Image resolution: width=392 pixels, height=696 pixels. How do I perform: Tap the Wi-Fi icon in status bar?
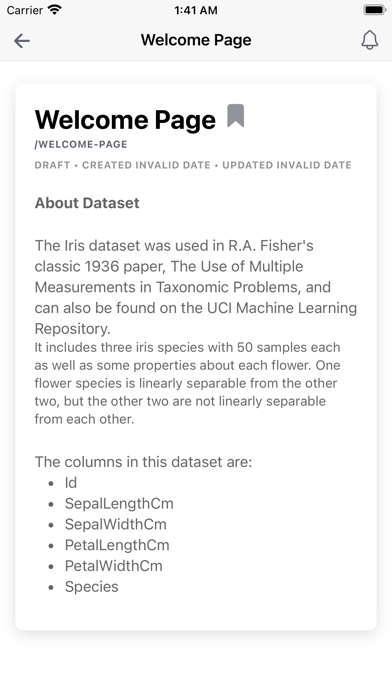[55, 9]
